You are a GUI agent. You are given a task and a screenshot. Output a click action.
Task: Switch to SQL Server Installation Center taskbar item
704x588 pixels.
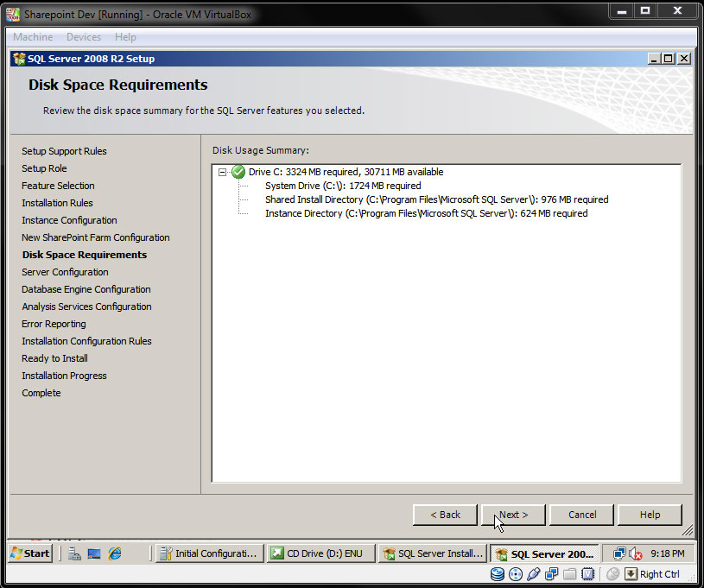click(x=433, y=553)
